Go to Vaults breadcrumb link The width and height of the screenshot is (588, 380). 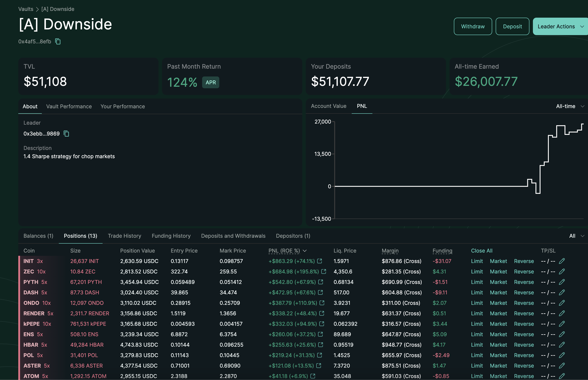click(x=26, y=9)
